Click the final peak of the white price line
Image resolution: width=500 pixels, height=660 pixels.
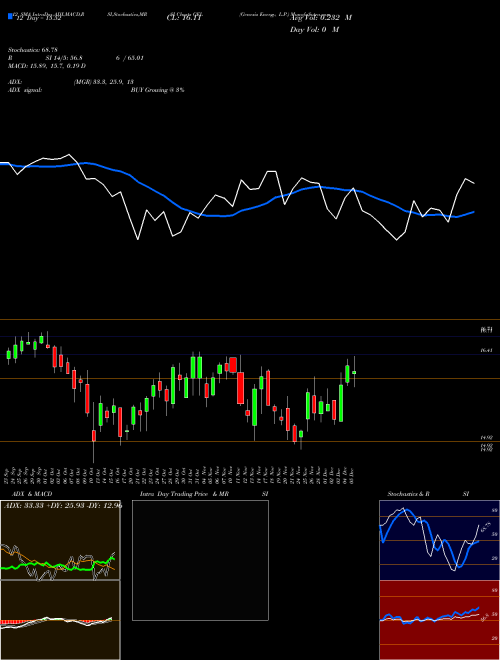click(x=466, y=179)
